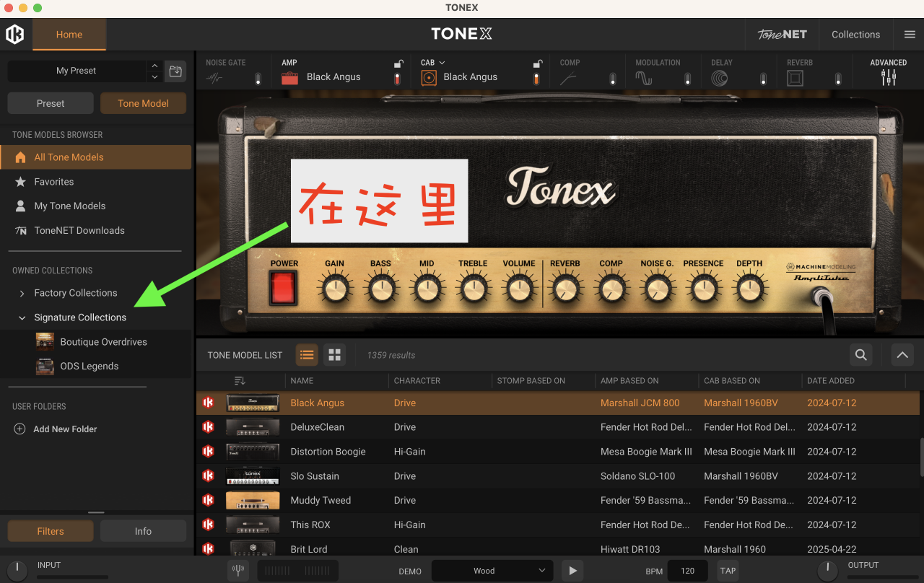
Task: Switch tone model list to list view
Action: click(307, 355)
